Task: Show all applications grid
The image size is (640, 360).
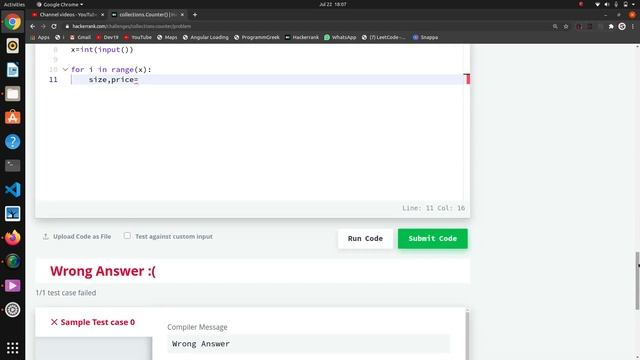Action: coord(12,348)
